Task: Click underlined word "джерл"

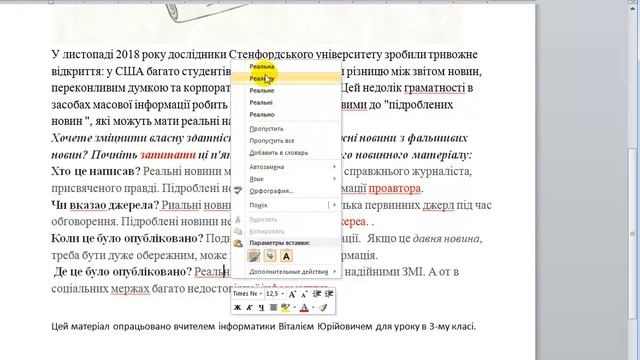Action: click(x=438, y=205)
